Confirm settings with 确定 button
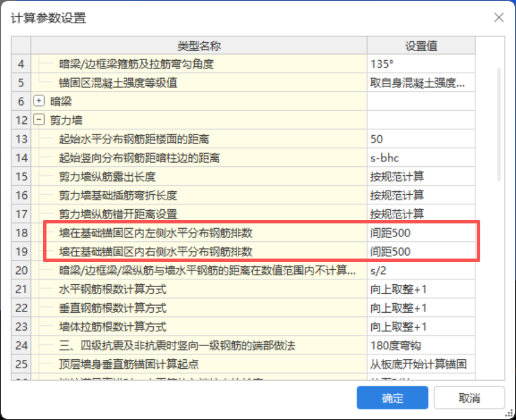516x420 pixels. point(392,397)
